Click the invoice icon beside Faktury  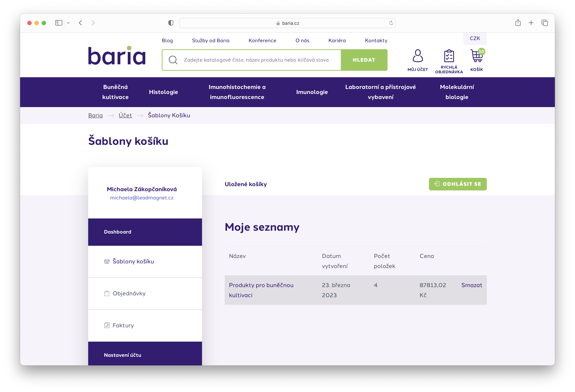point(107,325)
